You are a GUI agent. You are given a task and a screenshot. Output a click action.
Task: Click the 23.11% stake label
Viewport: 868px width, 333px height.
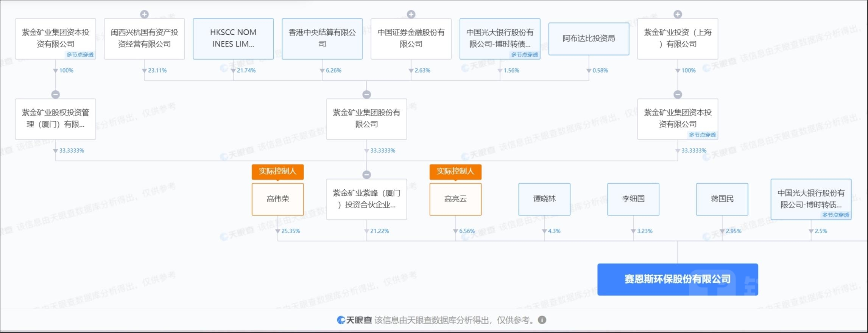click(157, 71)
